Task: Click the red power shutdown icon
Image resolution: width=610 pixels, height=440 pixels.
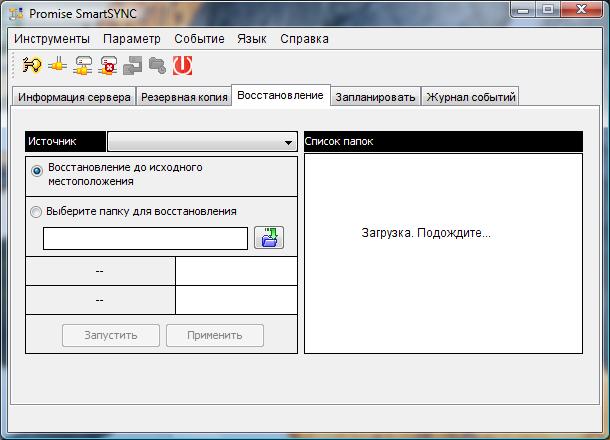Action: tap(182, 65)
